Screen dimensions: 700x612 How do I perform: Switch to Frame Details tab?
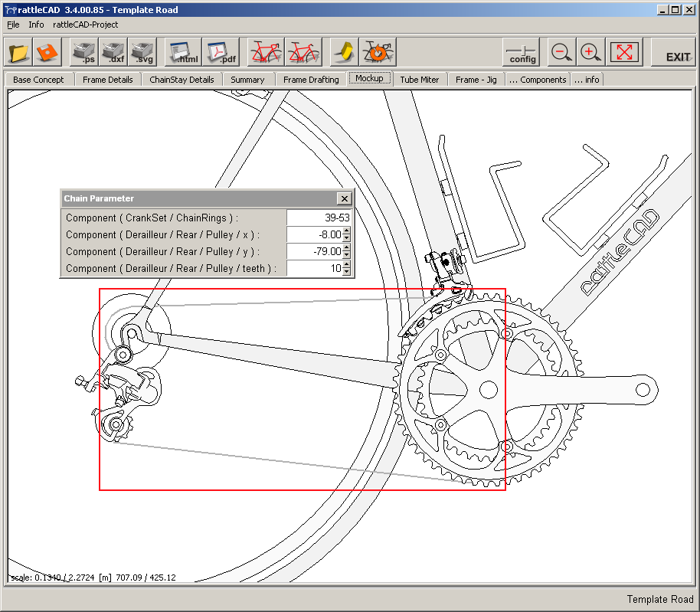pos(107,80)
